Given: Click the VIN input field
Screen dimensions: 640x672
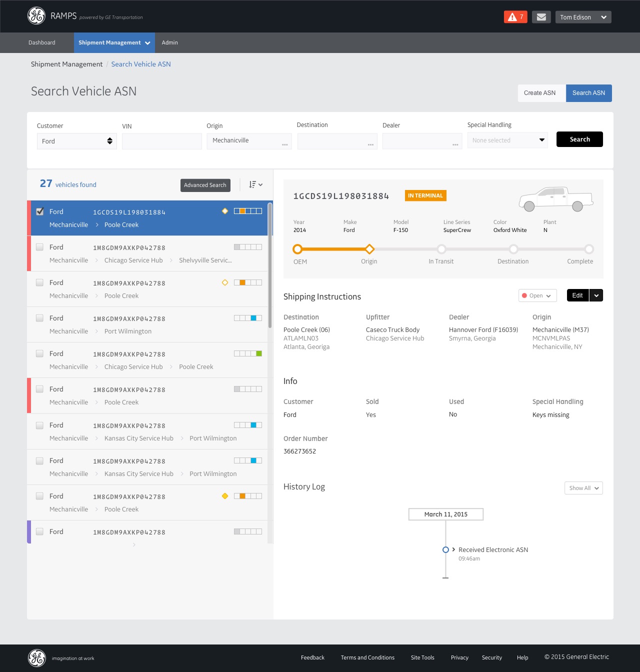Looking at the screenshot, I should tap(162, 141).
